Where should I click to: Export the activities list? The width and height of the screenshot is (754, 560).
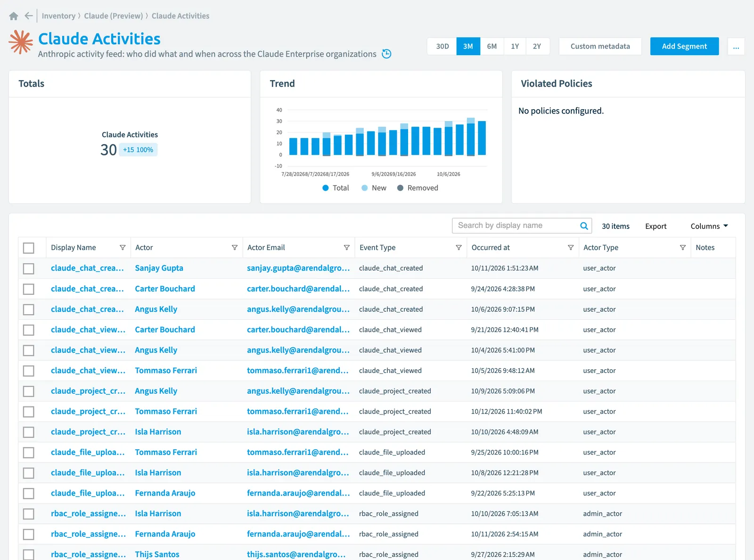pos(656,226)
